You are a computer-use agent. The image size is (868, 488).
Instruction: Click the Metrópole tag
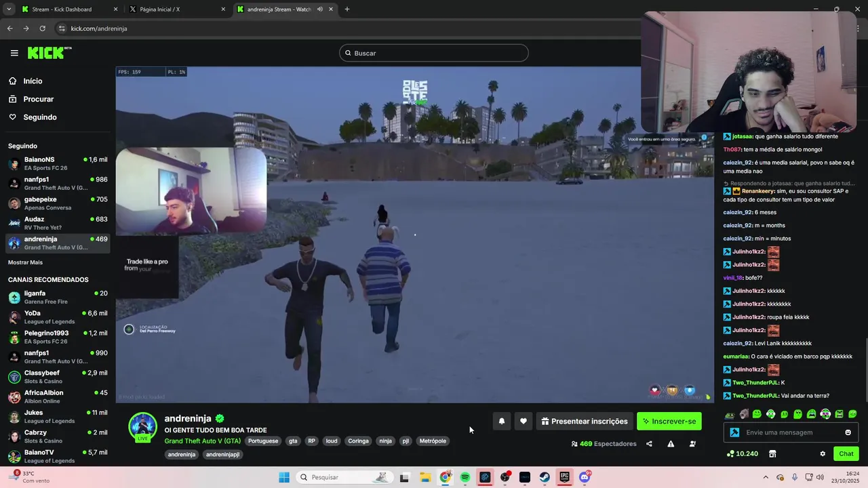[x=433, y=441]
